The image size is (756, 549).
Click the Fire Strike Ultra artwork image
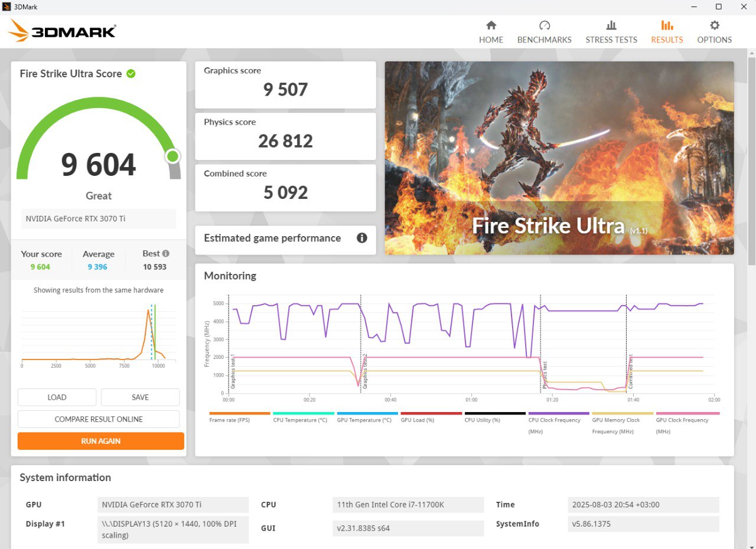pyautogui.click(x=559, y=158)
